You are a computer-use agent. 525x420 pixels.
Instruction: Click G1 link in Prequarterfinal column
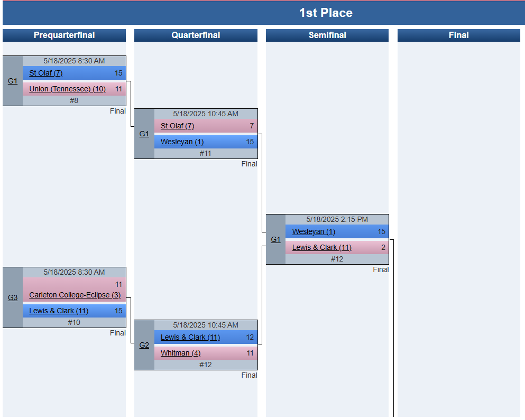(12, 81)
